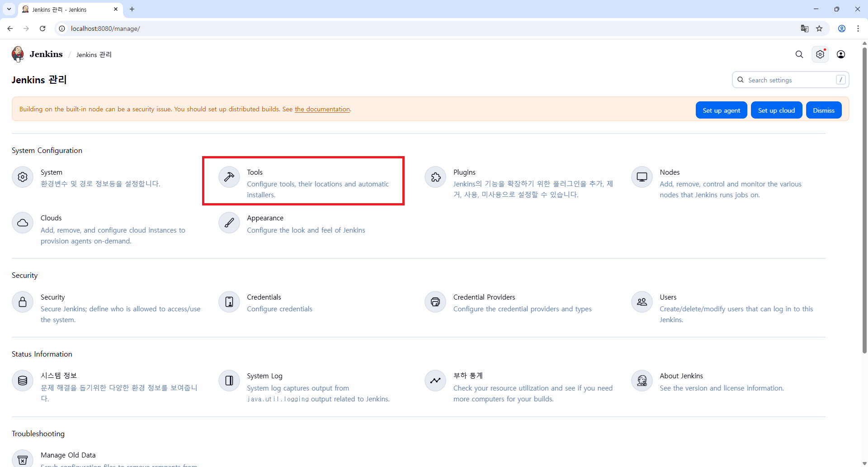Image resolution: width=868 pixels, height=467 pixels.
Task: Click the Clouds cloud icon
Action: pyautogui.click(x=23, y=223)
